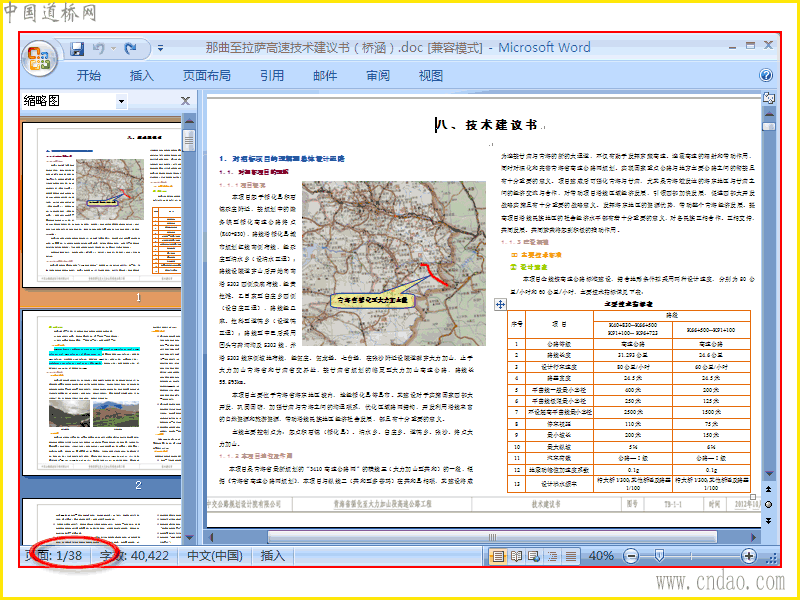Select page 2 thumbnail in pane
Screen dimensions: 800x600
pos(101,392)
